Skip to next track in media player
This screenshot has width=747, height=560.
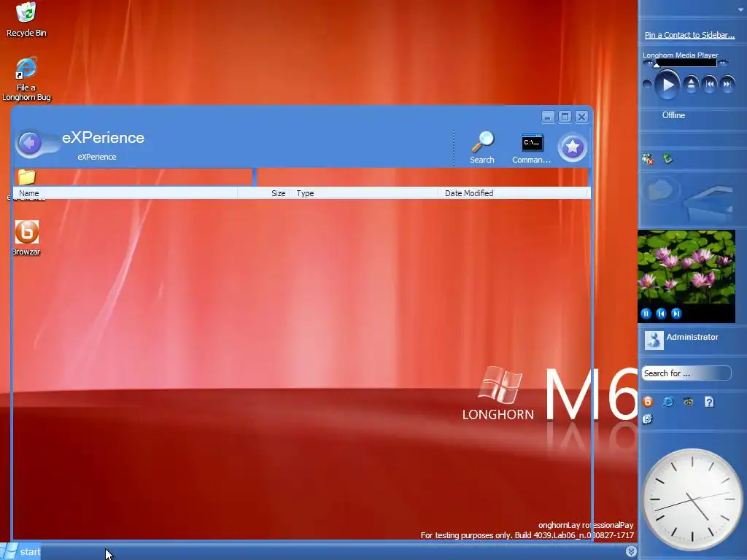point(727,85)
